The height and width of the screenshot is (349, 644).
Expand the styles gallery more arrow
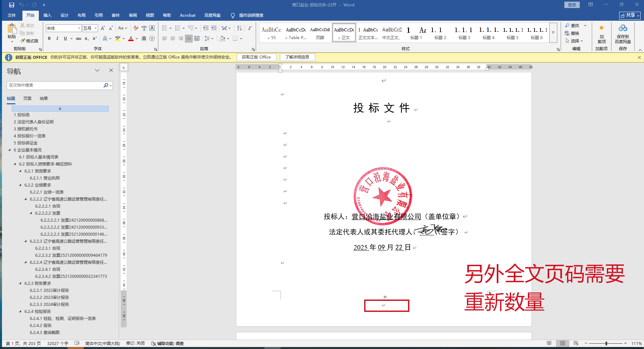[553, 32]
